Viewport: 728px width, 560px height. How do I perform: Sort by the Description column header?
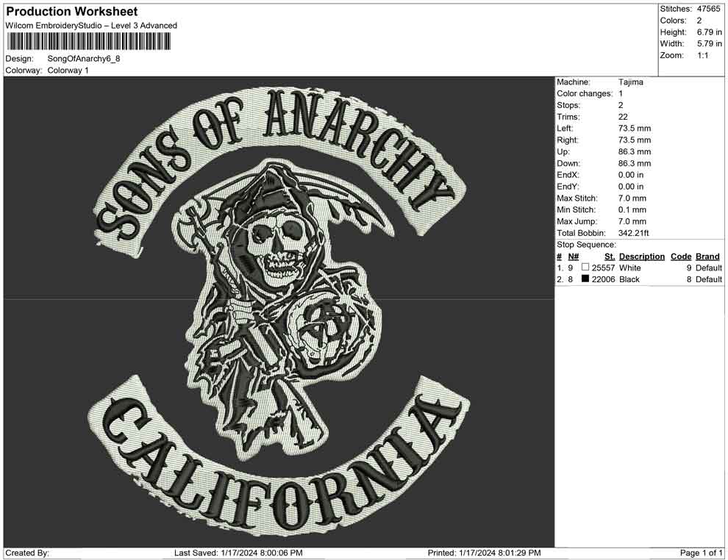641,256
